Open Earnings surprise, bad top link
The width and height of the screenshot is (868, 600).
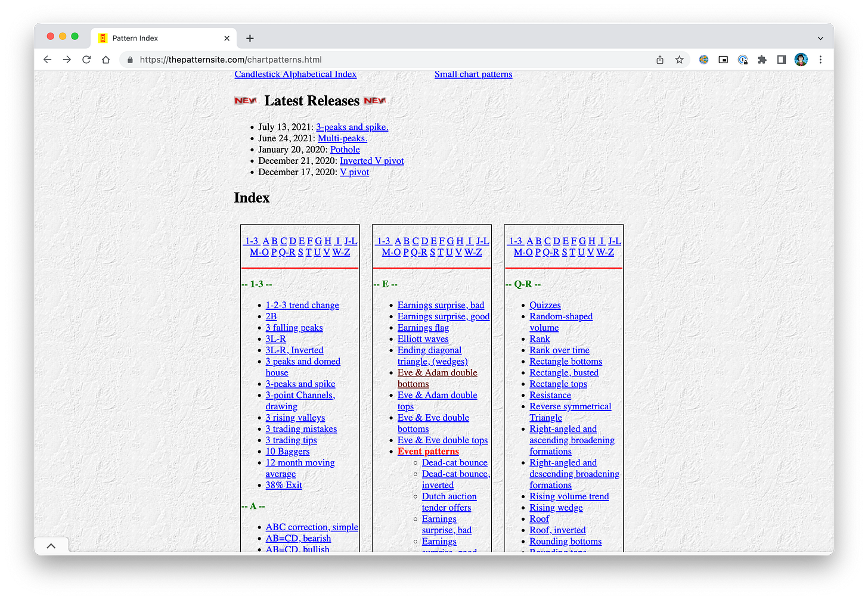pos(441,305)
